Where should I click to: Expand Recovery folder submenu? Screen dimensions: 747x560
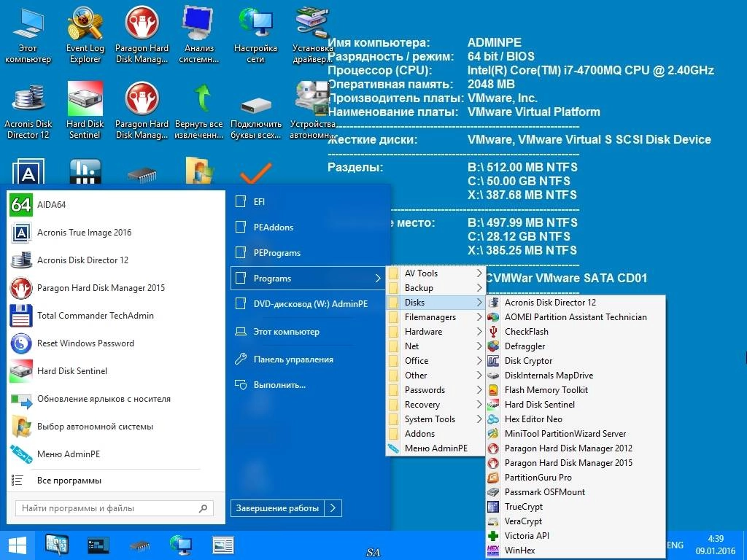pos(436,404)
